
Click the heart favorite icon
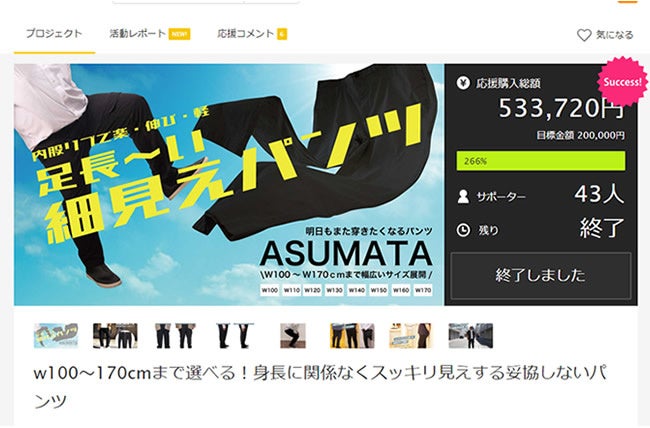(584, 35)
